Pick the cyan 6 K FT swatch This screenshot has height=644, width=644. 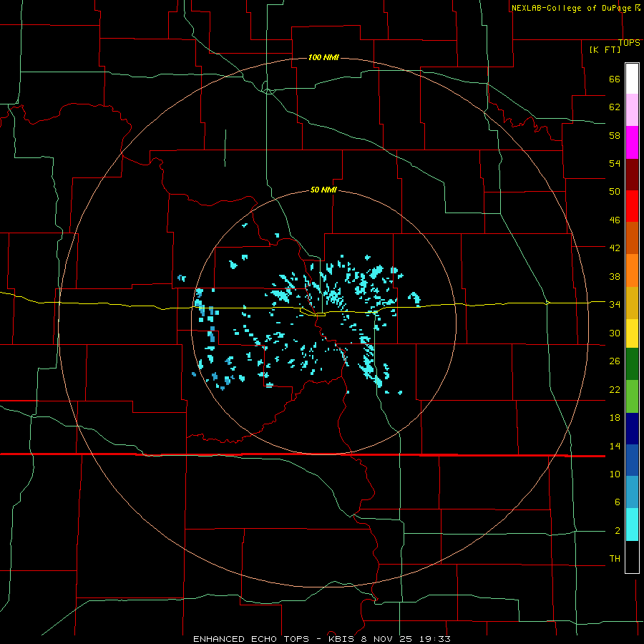tap(632, 525)
